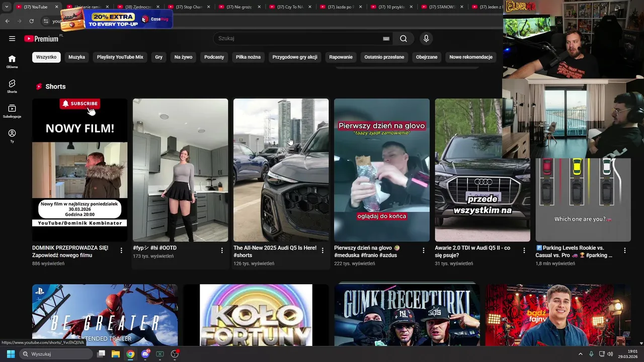Open options for #fyp #hi #OOTD short
Screen dimensions: 644x362
tap(222, 250)
